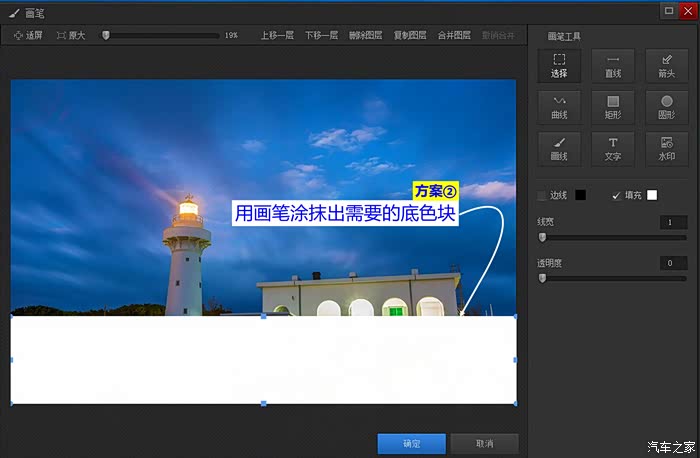
Task: Activate the 曲线 curve tool
Action: [559, 107]
